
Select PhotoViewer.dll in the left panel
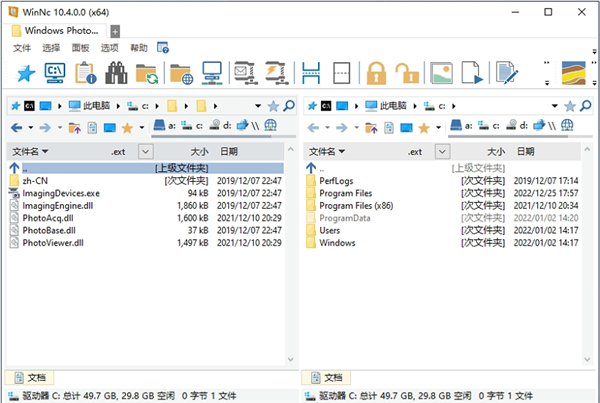point(53,243)
